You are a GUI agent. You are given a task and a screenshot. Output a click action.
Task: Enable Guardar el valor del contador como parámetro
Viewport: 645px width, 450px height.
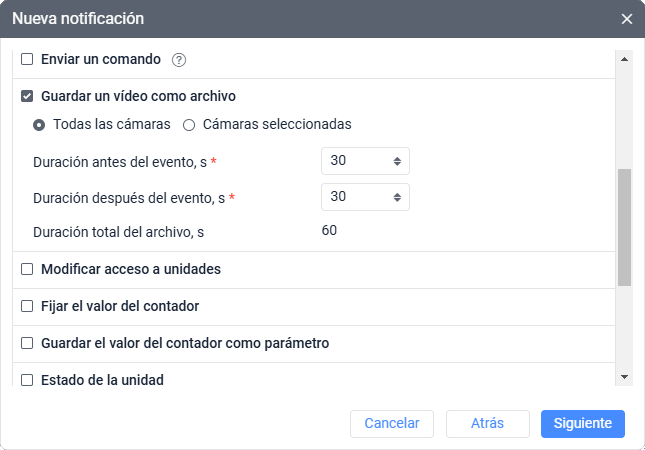coord(27,343)
